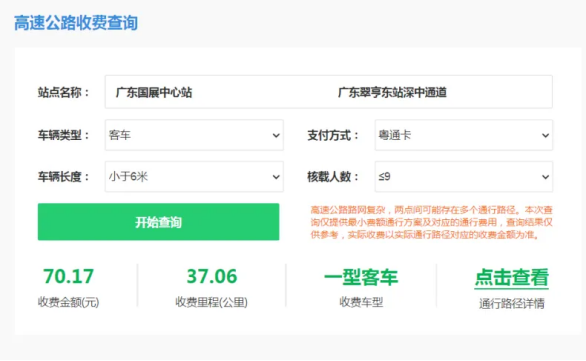
Task: Select the toll amount value 70.17
Action: 68,276
